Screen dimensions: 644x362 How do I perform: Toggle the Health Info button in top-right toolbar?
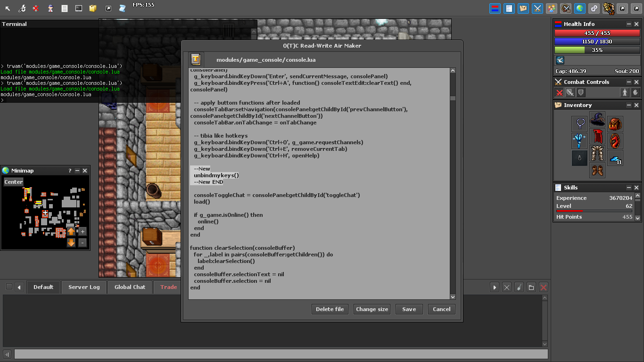(495, 8)
